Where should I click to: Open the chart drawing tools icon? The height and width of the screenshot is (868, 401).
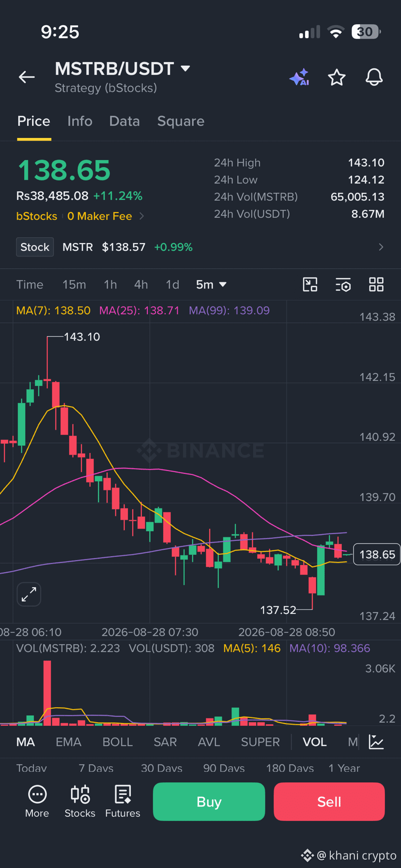pyautogui.click(x=310, y=285)
